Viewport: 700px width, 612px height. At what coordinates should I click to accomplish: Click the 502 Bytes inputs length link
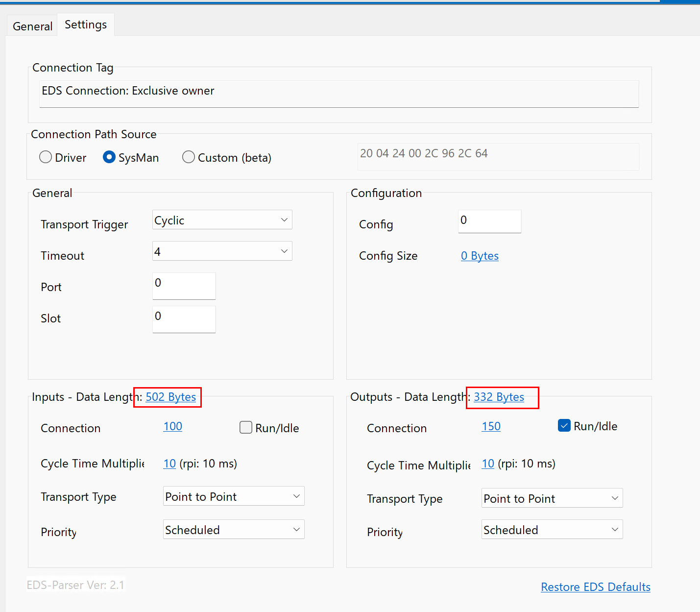tap(171, 397)
